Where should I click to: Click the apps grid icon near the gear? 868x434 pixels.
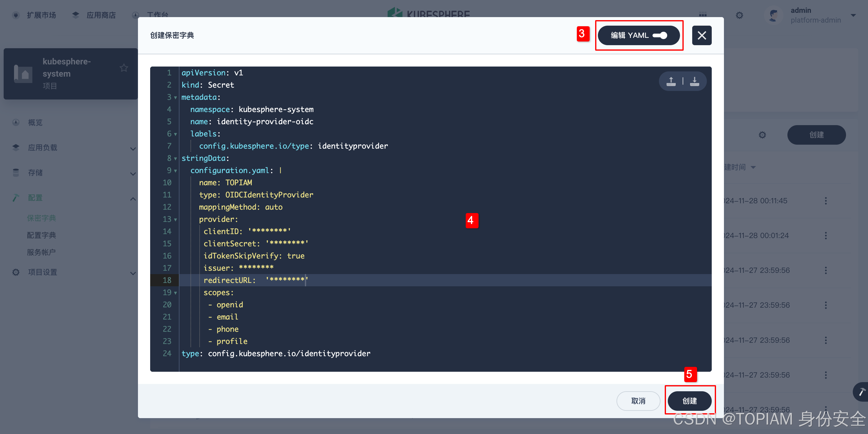[703, 15]
